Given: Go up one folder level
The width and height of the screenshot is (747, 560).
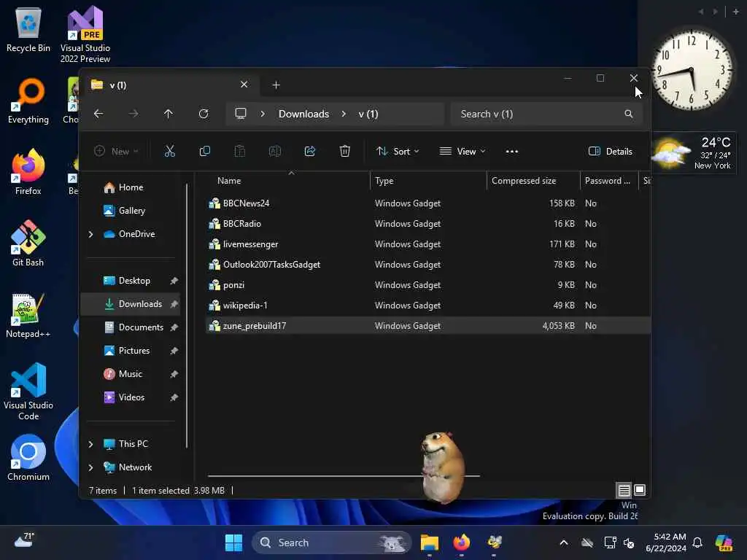Looking at the screenshot, I should pos(169,114).
